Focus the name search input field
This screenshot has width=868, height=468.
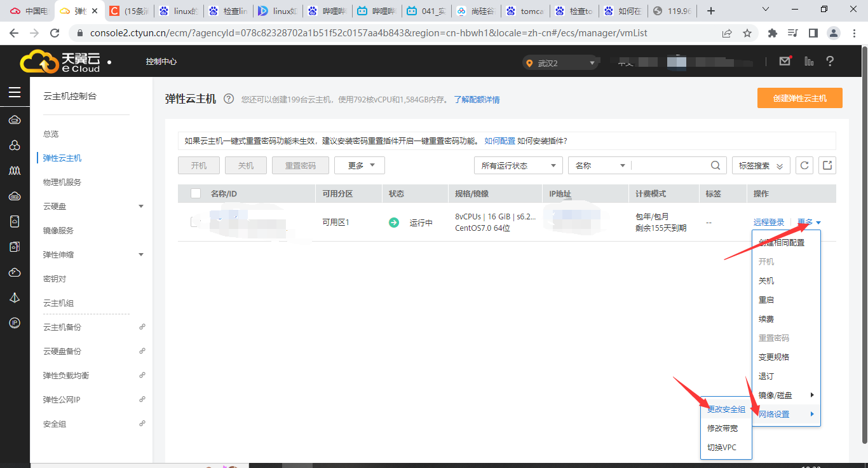670,165
